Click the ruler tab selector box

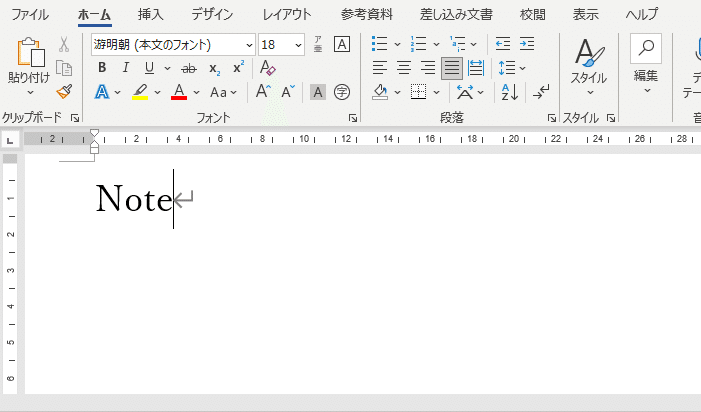pyautogui.click(x=10, y=140)
